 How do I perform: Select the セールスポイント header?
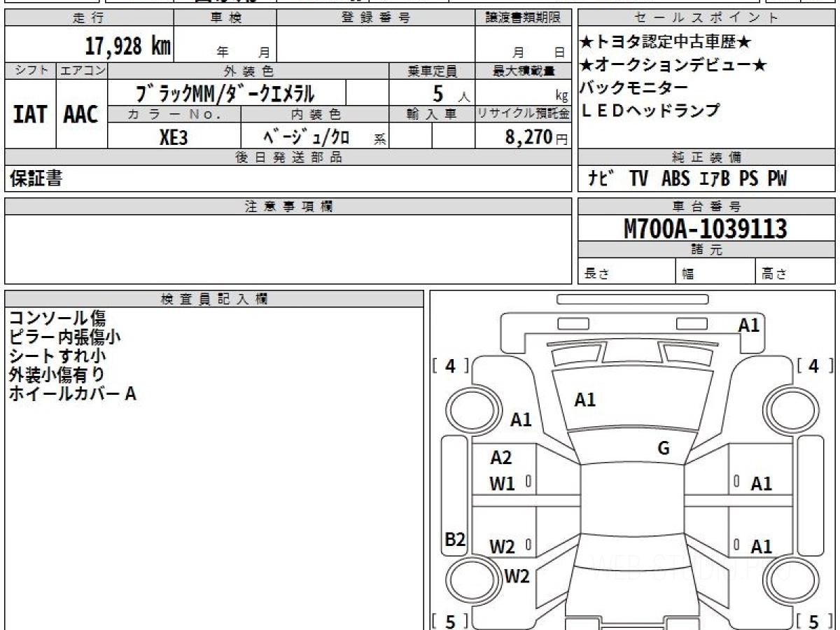pos(706,17)
